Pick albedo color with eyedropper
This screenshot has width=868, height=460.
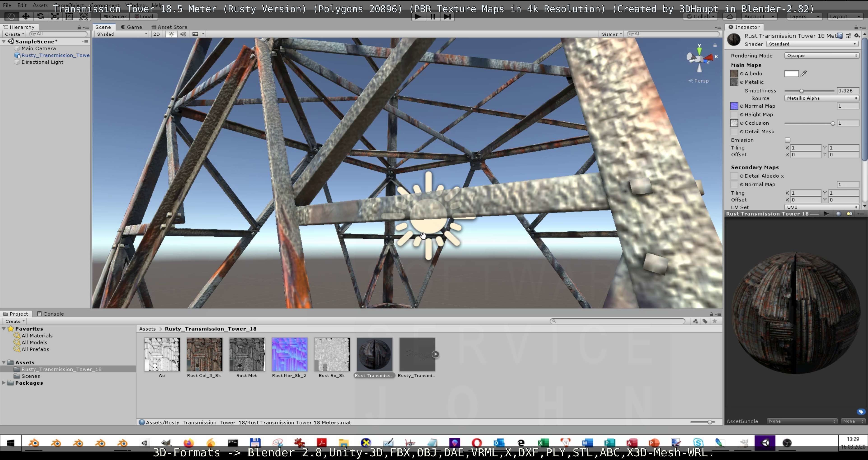click(804, 73)
